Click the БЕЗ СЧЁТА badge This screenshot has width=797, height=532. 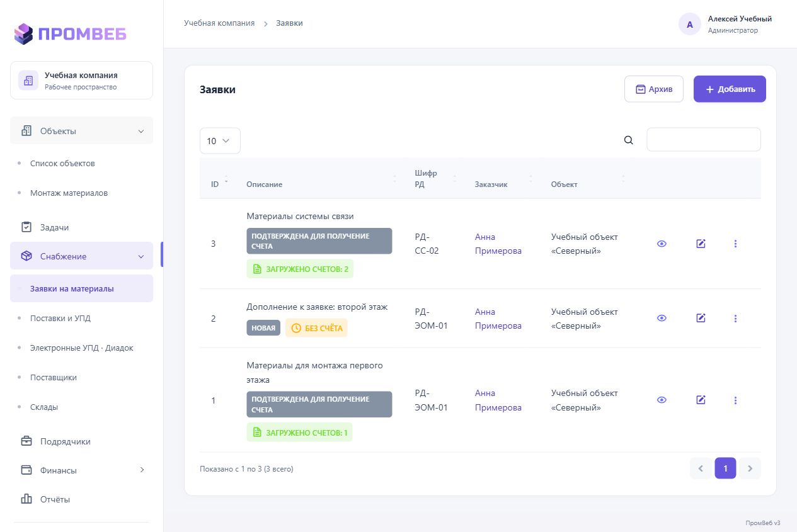pos(316,328)
